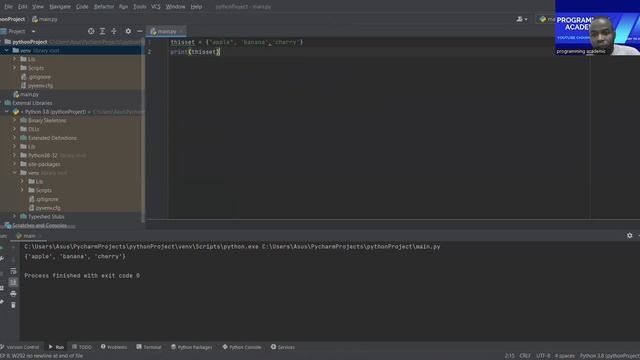640x360 pixels.
Task: Click Python 3.8 interpreter in status bar
Action: [610, 356]
